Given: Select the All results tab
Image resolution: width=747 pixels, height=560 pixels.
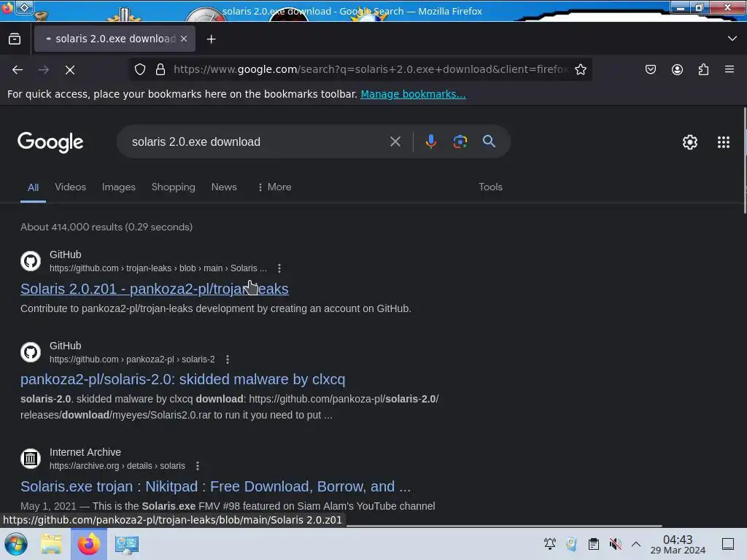Looking at the screenshot, I should (33, 187).
